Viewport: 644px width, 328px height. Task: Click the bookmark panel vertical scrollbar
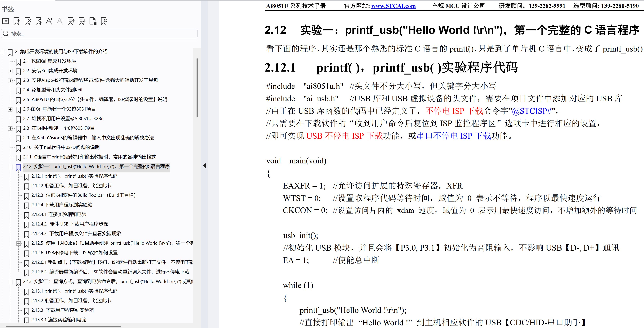(197, 88)
